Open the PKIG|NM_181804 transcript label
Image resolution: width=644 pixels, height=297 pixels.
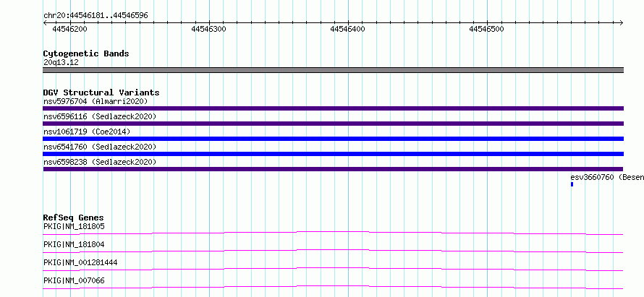tap(74, 244)
